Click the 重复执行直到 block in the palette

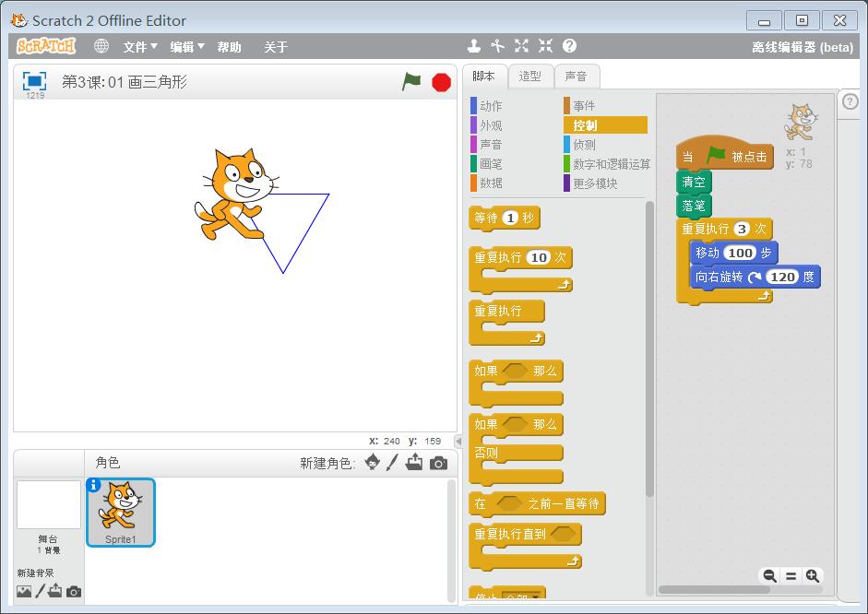point(525,547)
